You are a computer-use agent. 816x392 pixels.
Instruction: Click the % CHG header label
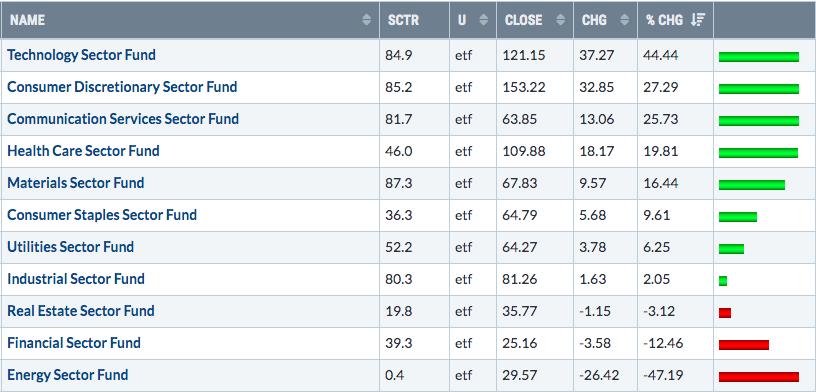665,20
